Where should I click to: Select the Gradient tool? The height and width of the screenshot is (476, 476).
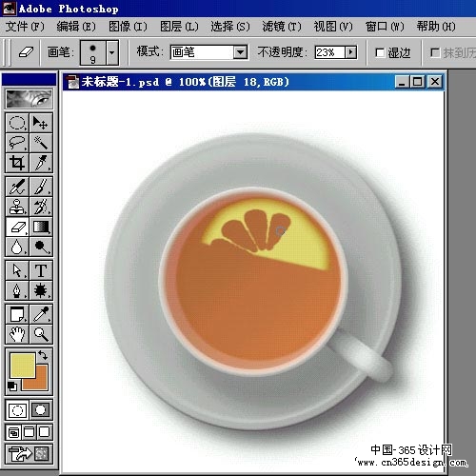click(x=41, y=227)
